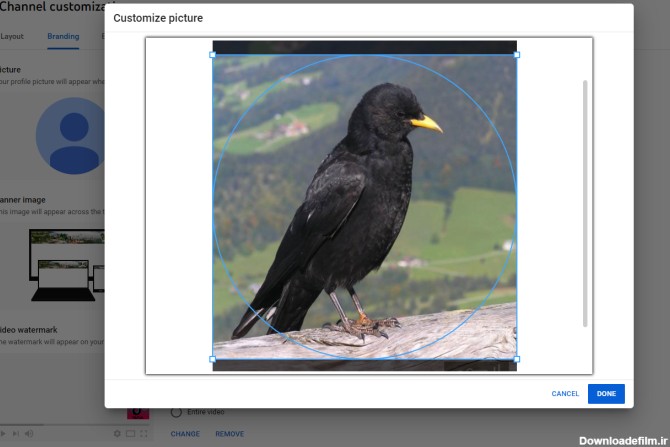
Task: Click the fullscreen icon in preview
Action: click(144, 434)
